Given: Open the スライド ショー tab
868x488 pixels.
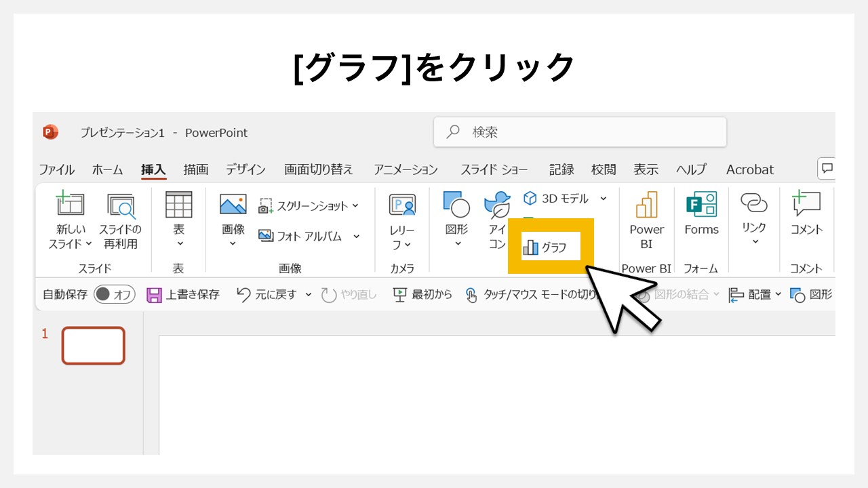Looking at the screenshot, I should click(x=493, y=169).
